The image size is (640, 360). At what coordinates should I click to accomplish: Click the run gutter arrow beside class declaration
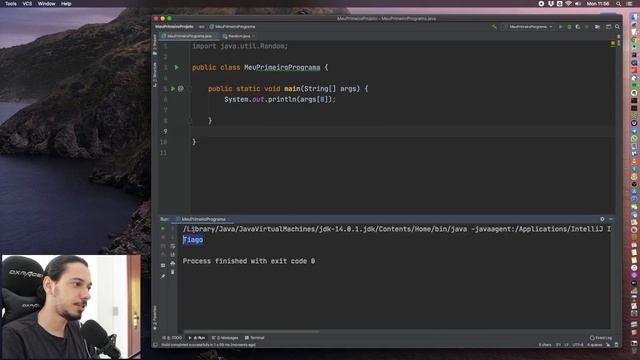[177, 67]
